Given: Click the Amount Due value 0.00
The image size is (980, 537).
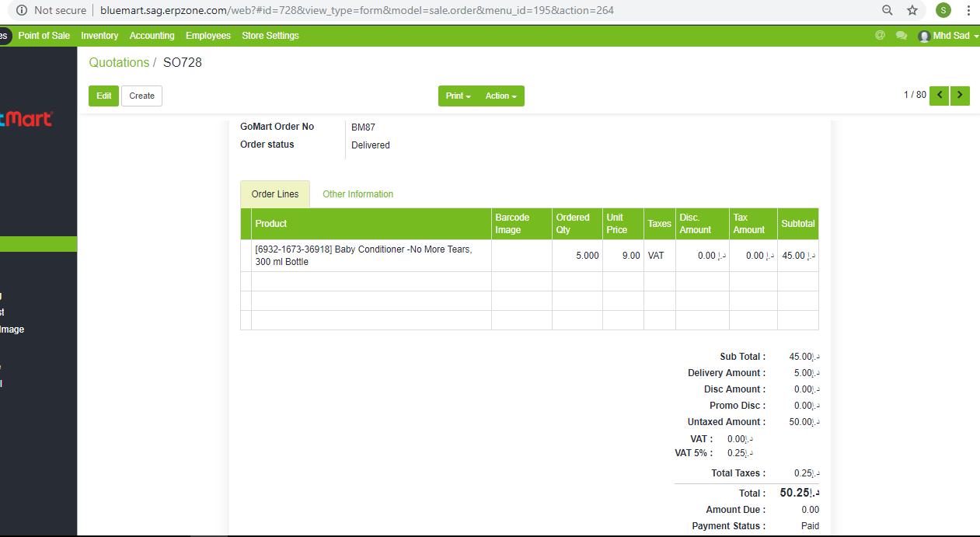Looking at the screenshot, I should click(810, 510).
